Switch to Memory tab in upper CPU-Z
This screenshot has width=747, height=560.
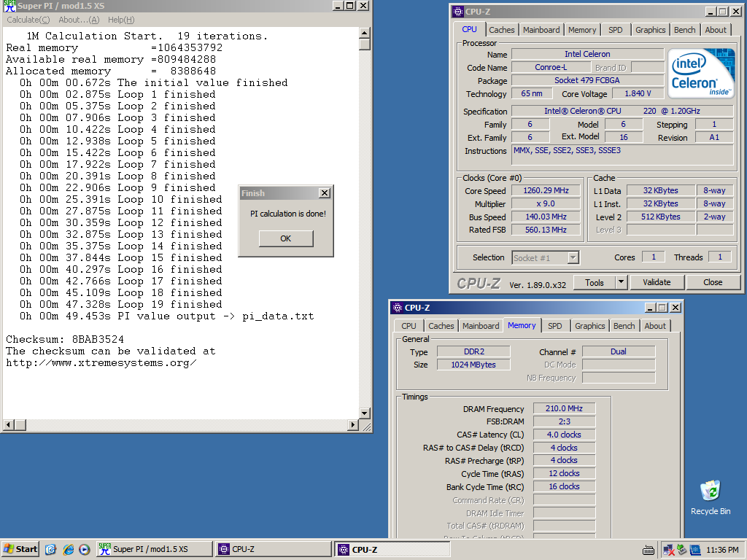(581, 30)
